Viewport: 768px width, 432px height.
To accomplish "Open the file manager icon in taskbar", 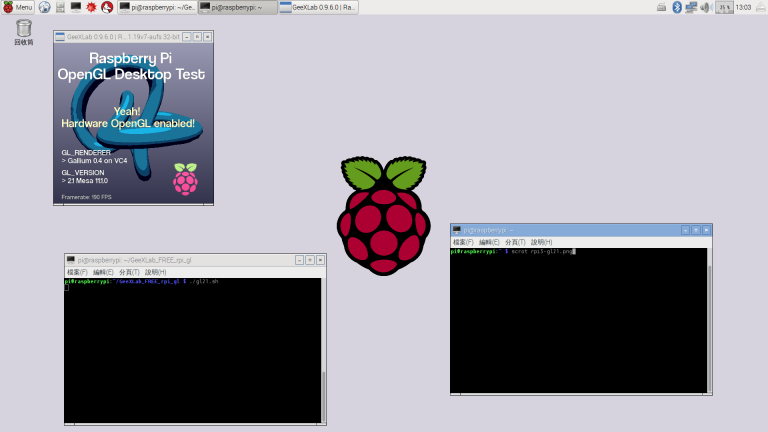I will 60,7.
